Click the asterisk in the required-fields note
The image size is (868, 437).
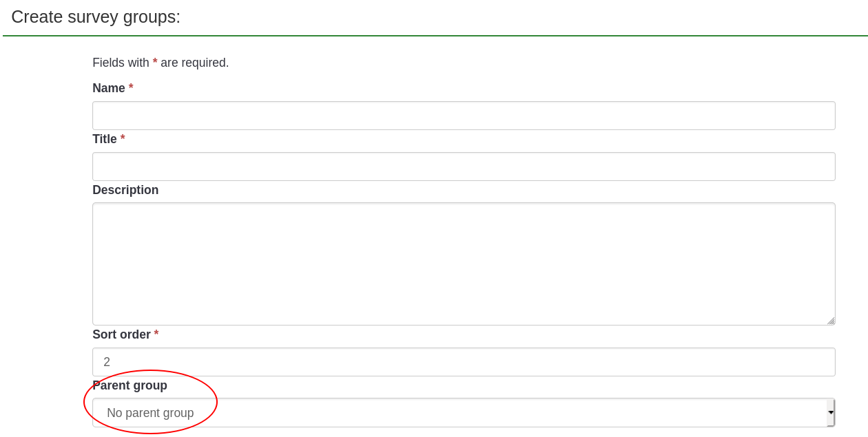pyautogui.click(x=155, y=62)
